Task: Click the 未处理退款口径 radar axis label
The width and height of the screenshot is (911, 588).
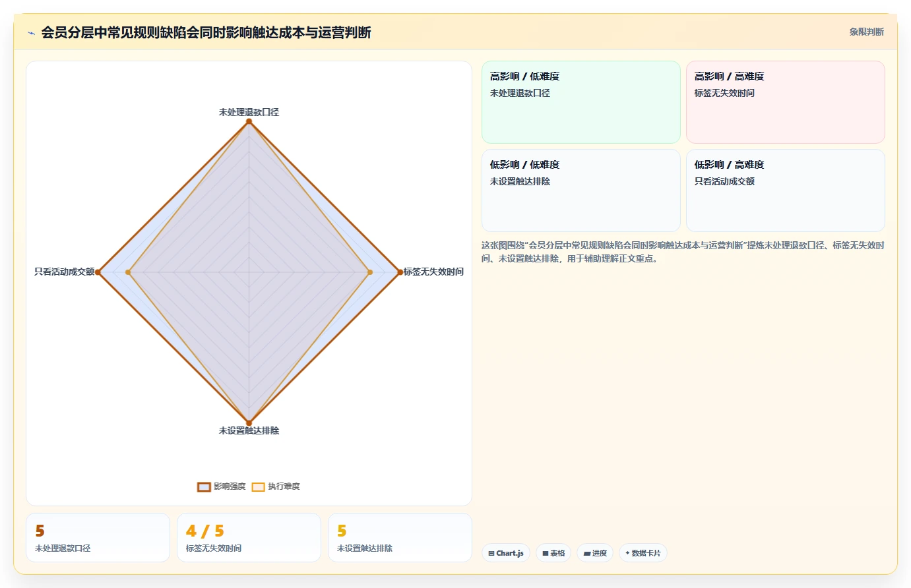Action: pyautogui.click(x=249, y=112)
